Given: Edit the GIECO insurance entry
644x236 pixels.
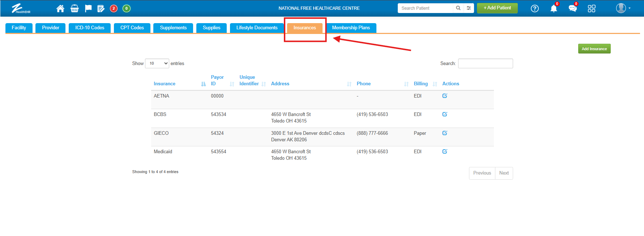Looking at the screenshot, I should (x=445, y=133).
